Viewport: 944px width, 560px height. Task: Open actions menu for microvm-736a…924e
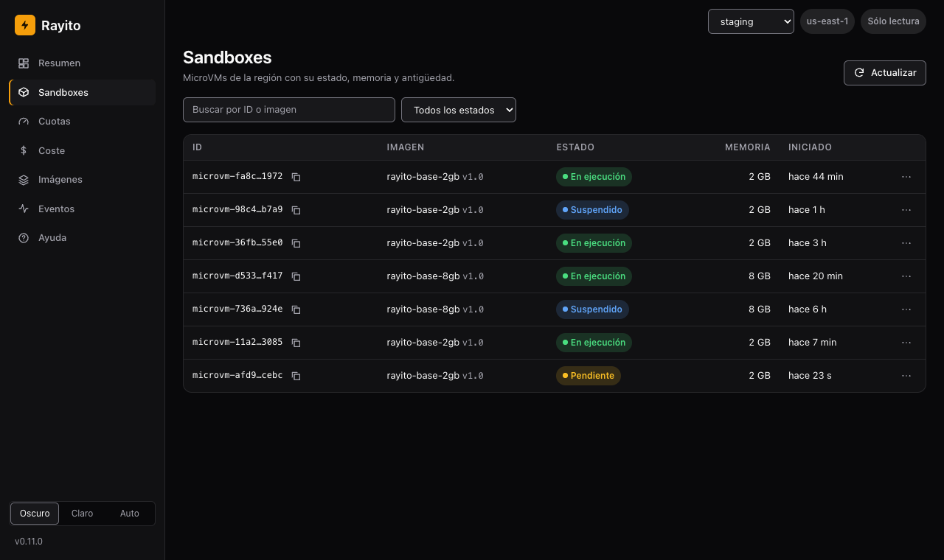[906, 309]
